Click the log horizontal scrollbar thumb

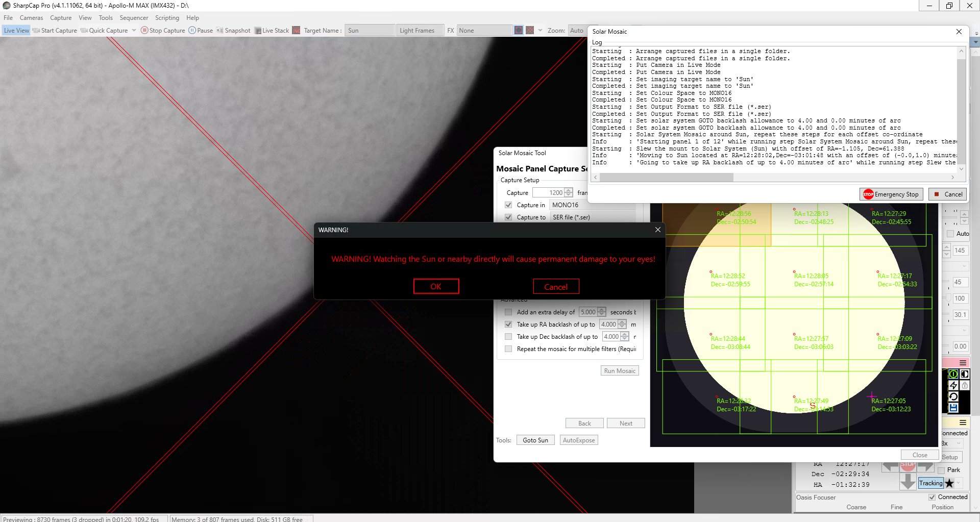click(x=667, y=178)
